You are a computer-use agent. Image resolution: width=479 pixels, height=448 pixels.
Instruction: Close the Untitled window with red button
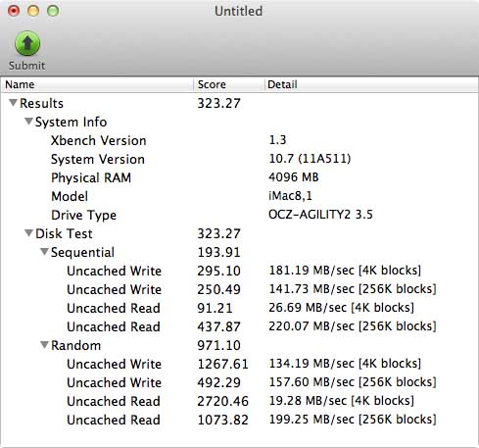pos(14,11)
